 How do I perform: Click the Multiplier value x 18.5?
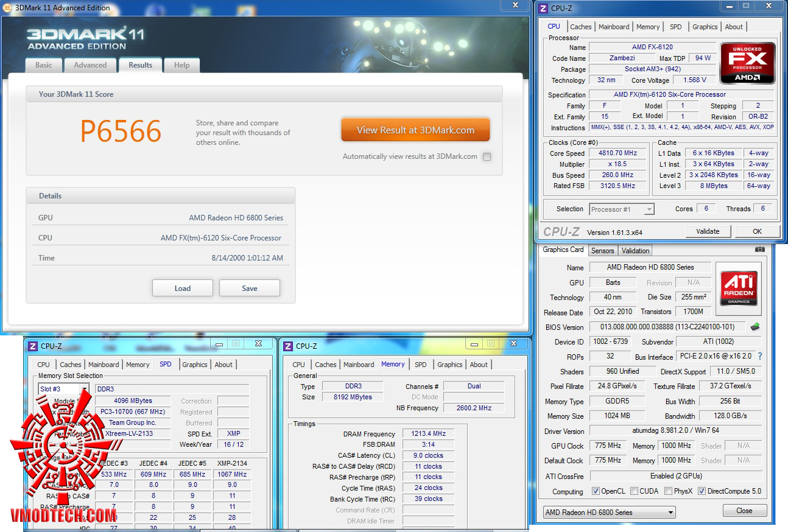pyautogui.click(x=618, y=164)
